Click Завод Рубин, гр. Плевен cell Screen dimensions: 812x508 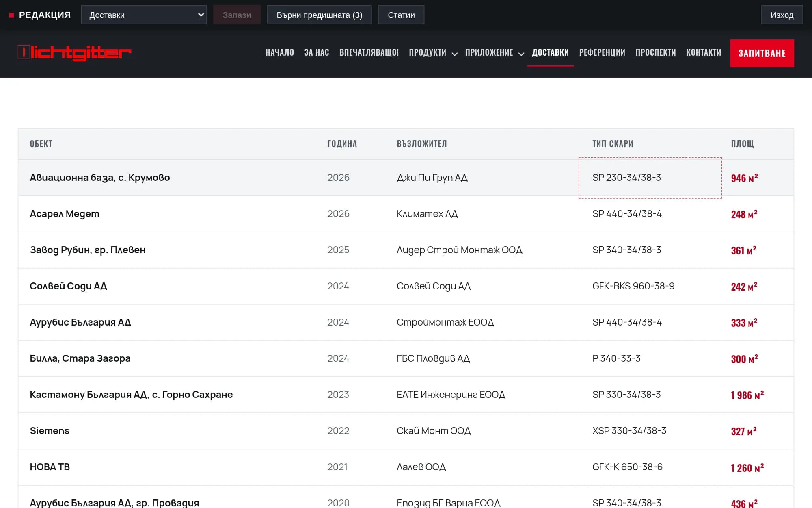pyautogui.click(x=88, y=250)
